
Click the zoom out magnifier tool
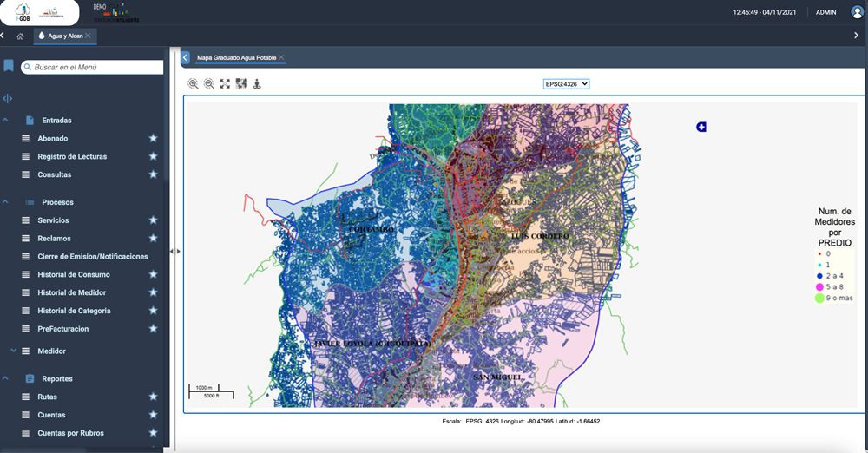coord(209,83)
